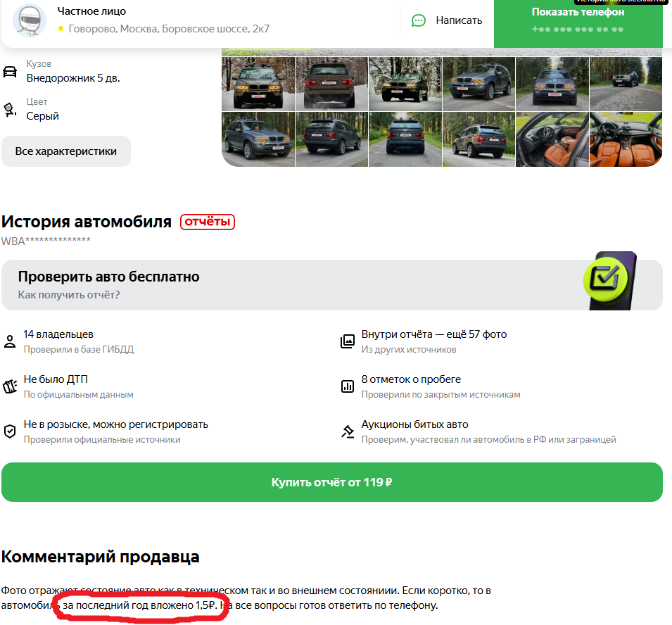Open bottom-left side-view BMW thumbnail
672x625 pixels.
[x=258, y=139]
